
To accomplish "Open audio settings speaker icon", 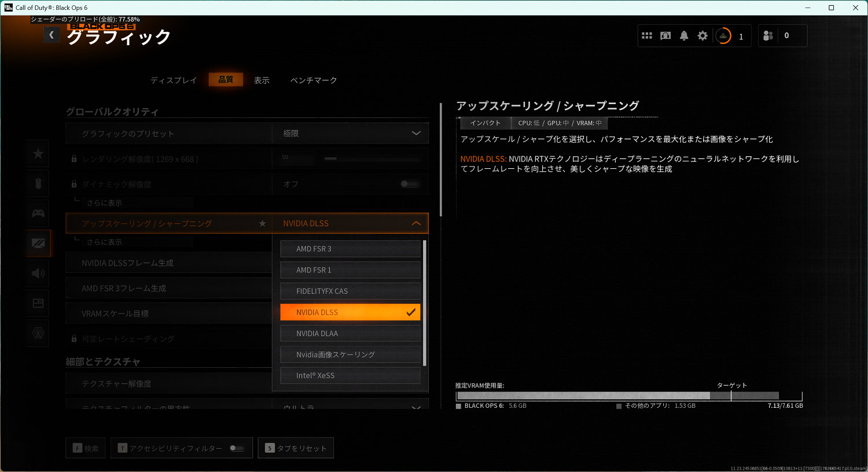I will (x=38, y=274).
